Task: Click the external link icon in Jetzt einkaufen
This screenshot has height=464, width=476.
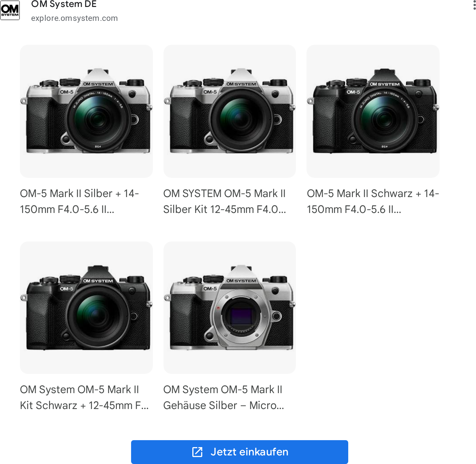Action: coord(197,452)
